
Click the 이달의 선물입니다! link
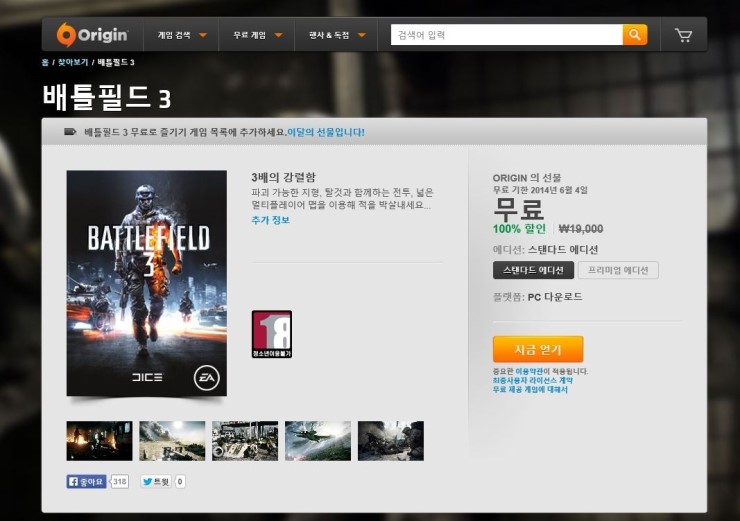point(326,132)
